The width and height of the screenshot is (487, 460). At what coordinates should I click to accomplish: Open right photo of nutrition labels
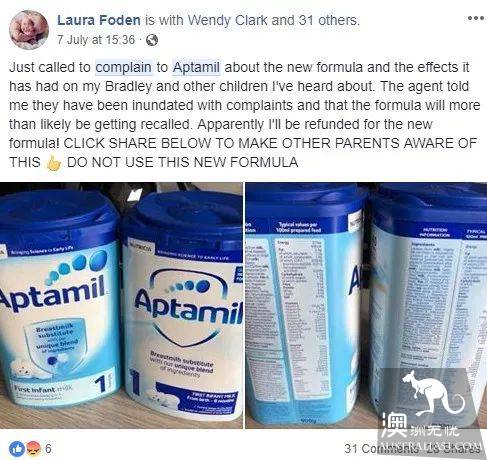[366, 305]
